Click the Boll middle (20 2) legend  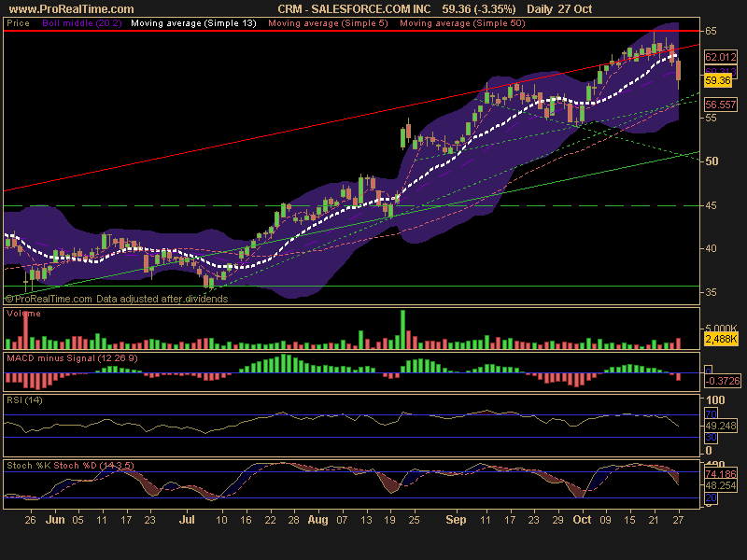point(82,23)
